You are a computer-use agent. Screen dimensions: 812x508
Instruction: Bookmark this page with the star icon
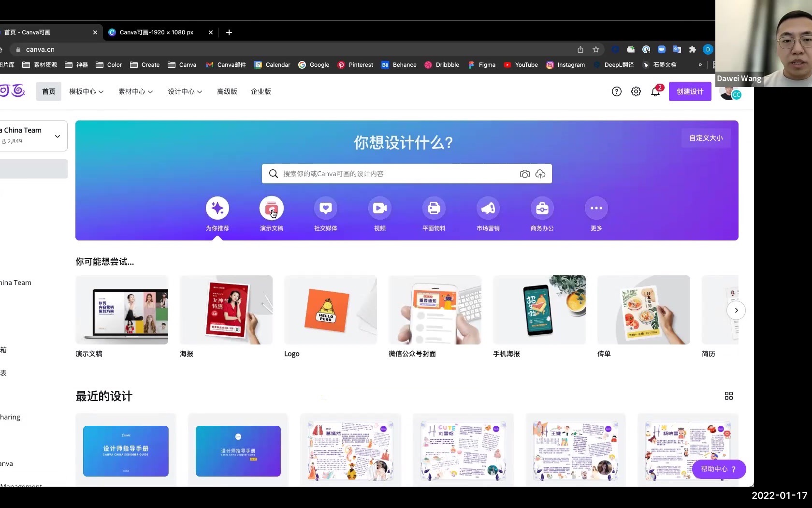(x=596, y=49)
